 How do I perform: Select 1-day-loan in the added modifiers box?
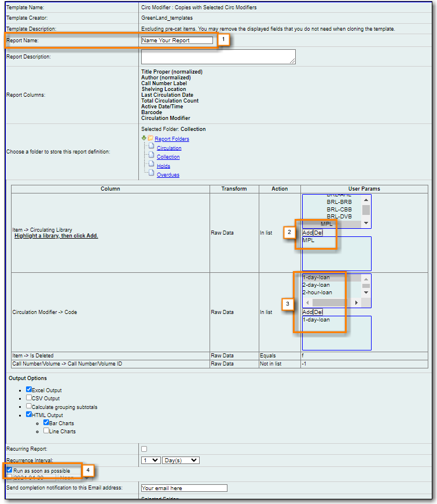click(x=316, y=320)
